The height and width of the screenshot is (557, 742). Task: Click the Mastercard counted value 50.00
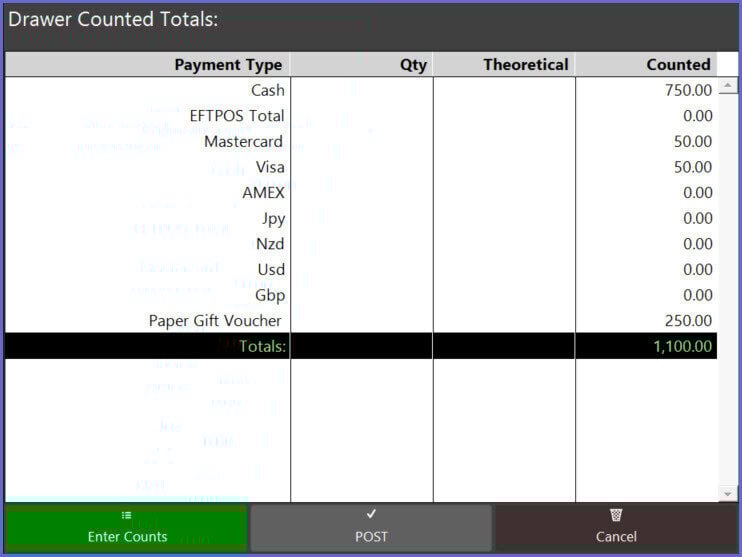point(692,142)
